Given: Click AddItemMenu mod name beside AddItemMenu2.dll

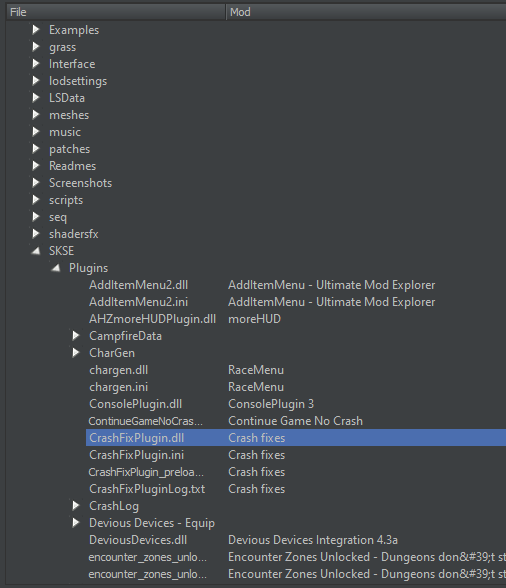Looking at the screenshot, I should tap(332, 285).
